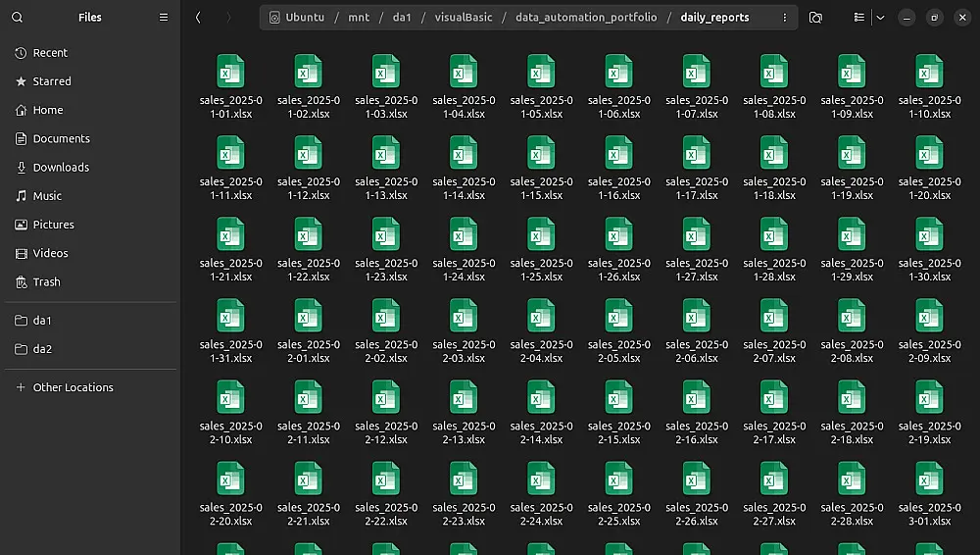Open Downloads in the sidebar
The width and height of the screenshot is (980, 555).
point(90,167)
